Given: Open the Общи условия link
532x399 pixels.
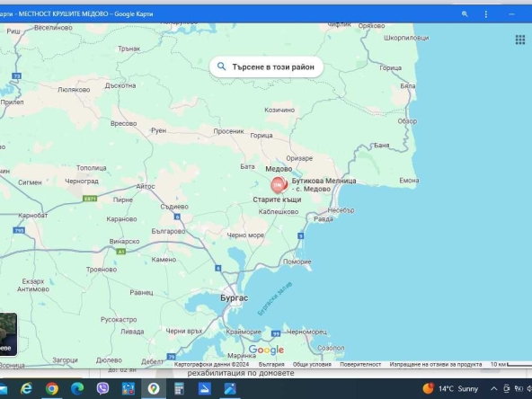Looking at the screenshot, I should pyautogui.click(x=312, y=364).
